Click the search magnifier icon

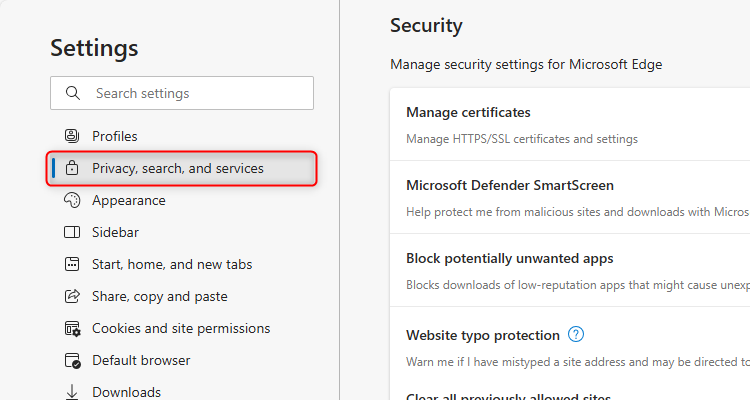click(72, 93)
